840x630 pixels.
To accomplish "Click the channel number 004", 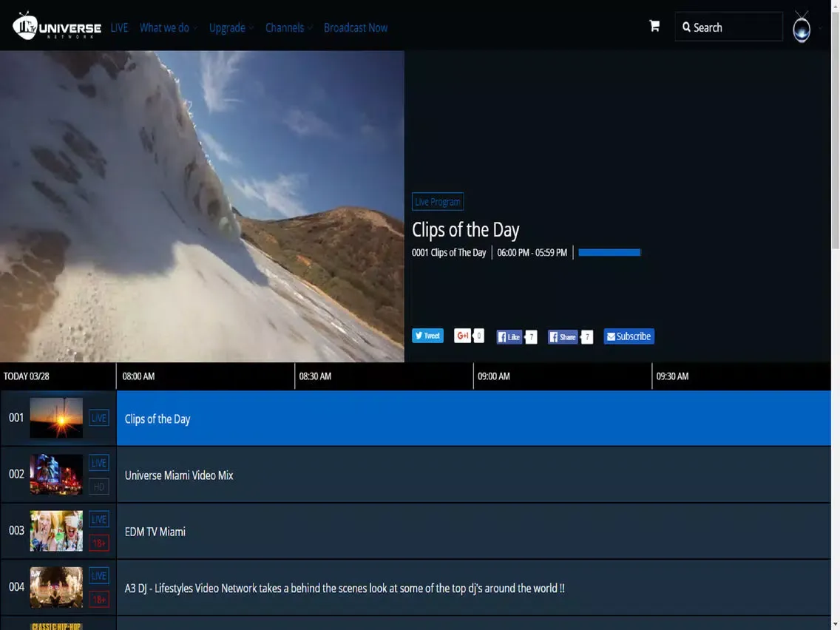I will tap(16, 587).
